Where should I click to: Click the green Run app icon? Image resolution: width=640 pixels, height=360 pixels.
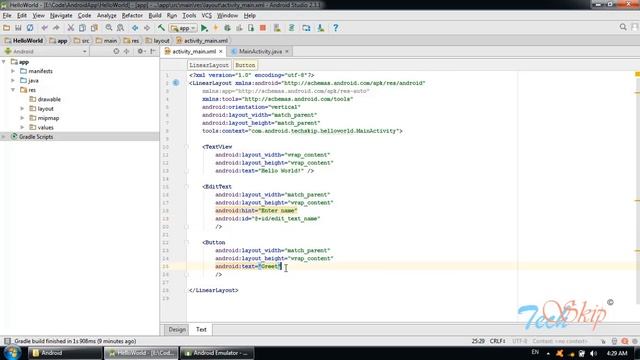coord(204,28)
